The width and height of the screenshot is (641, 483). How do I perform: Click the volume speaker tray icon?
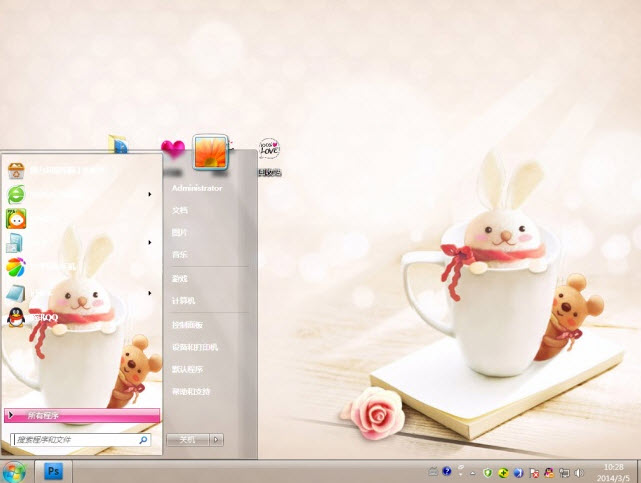579,471
